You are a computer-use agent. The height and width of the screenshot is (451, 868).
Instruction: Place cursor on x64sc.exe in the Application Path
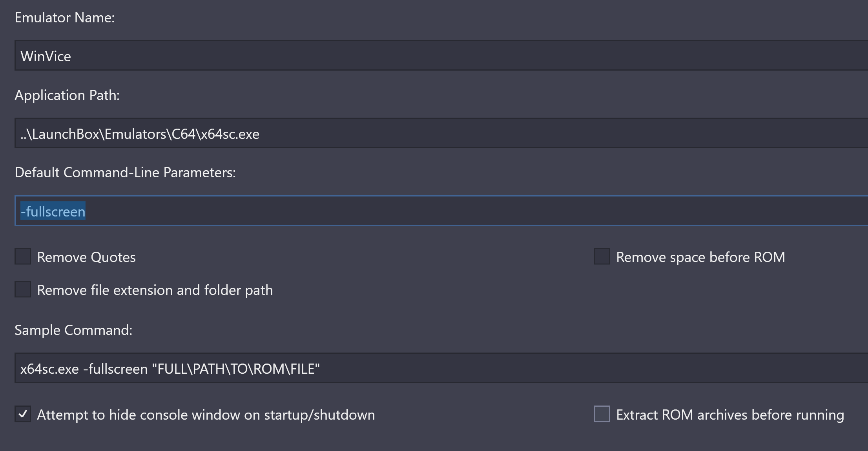pos(228,135)
